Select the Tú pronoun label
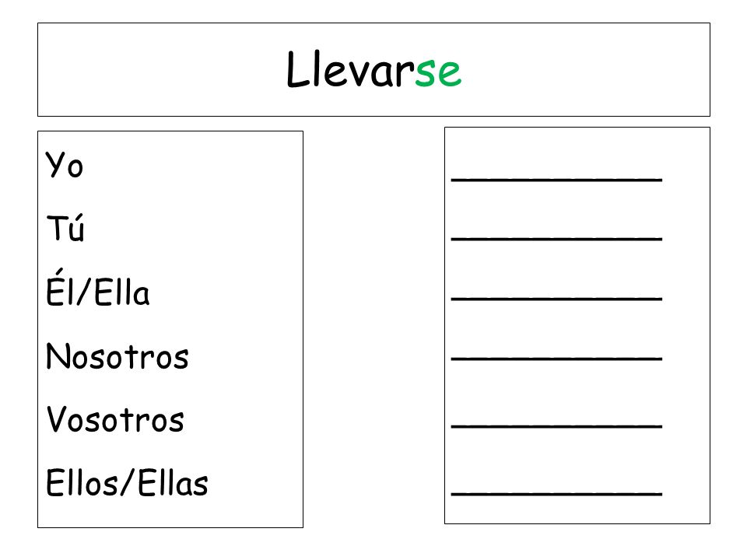747x560 pixels. pyautogui.click(x=65, y=228)
